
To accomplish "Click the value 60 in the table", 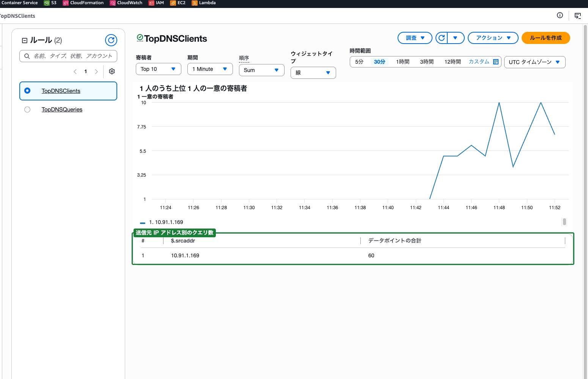I will (371, 255).
